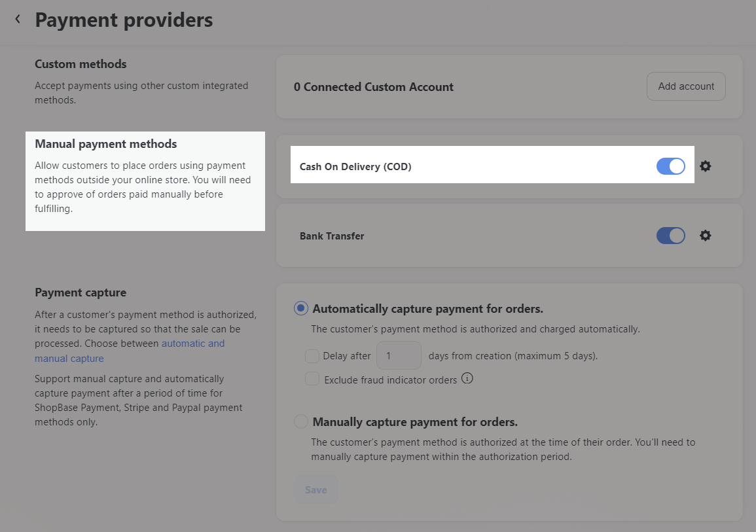This screenshot has height=532, width=756.
Task: Click the days from creation text
Action: (513, 356)
